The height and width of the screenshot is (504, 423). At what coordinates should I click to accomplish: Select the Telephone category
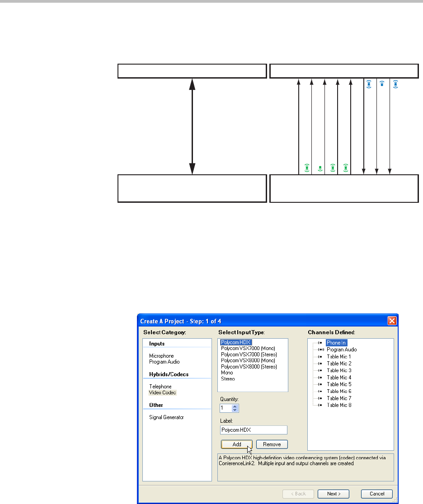(160, 387)
